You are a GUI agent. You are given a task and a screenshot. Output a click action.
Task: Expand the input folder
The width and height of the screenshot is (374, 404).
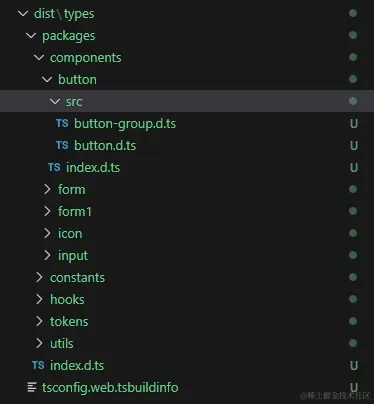point(47,255)
